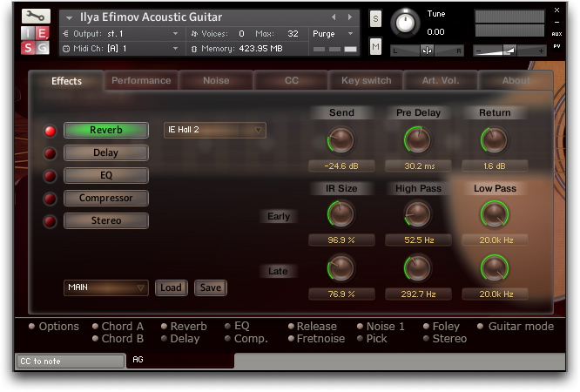Toggle the Foley indicator

pos(426,326)
